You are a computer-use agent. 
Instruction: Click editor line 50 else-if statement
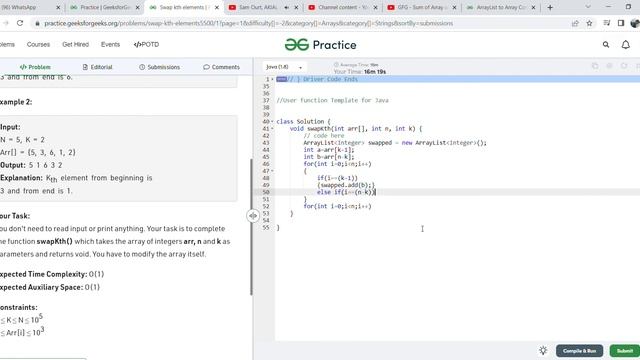point(346,192)
